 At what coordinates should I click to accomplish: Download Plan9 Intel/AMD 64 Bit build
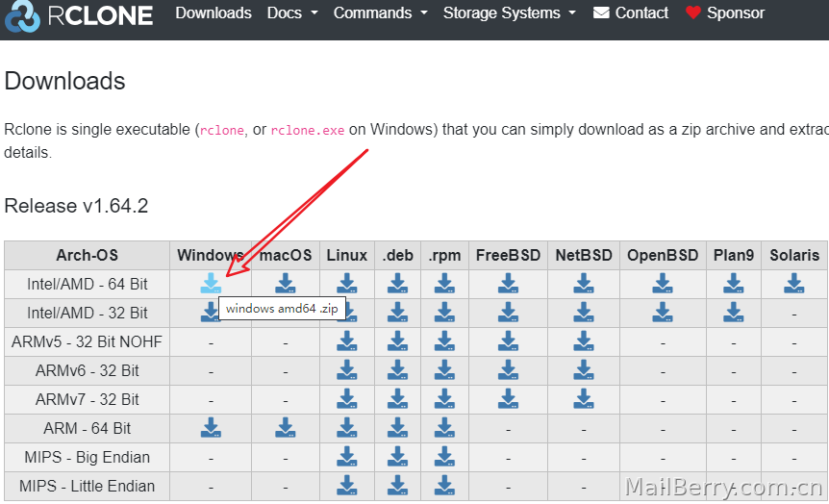click(733, 284)
